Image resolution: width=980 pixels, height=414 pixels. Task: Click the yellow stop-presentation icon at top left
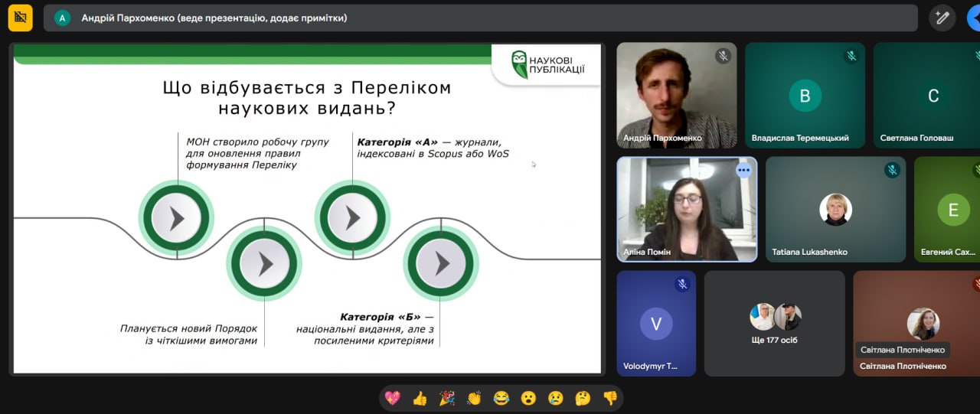[x=21, y=18]
